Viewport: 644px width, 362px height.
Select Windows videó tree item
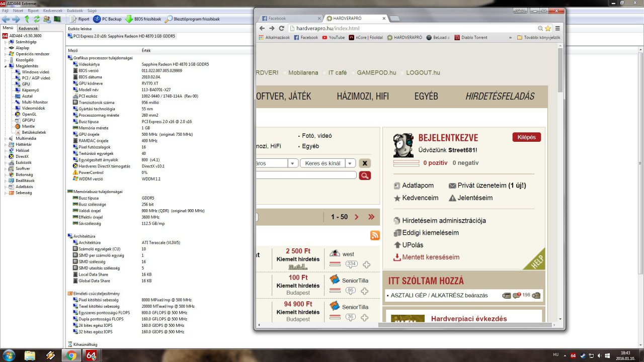tap(32, 72)
